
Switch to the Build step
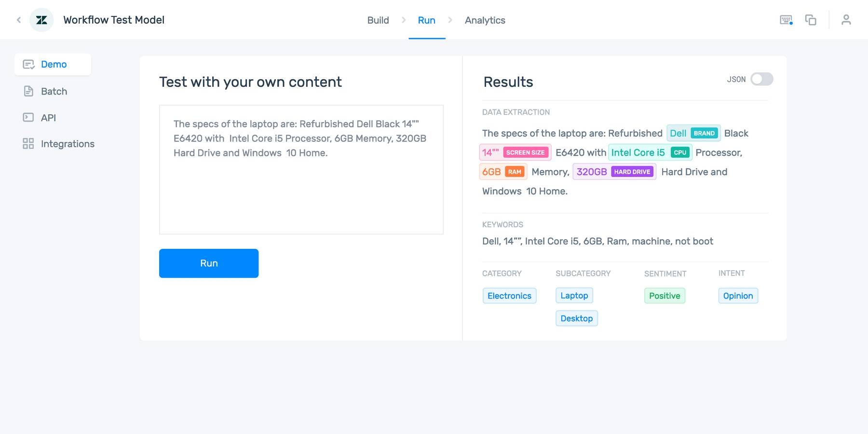378,20
